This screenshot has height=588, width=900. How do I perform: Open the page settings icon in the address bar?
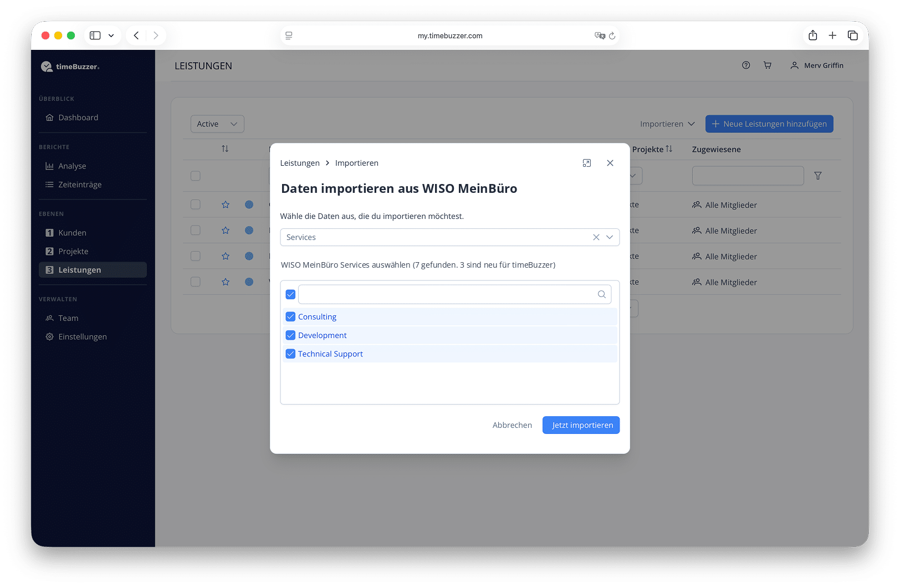289,35
